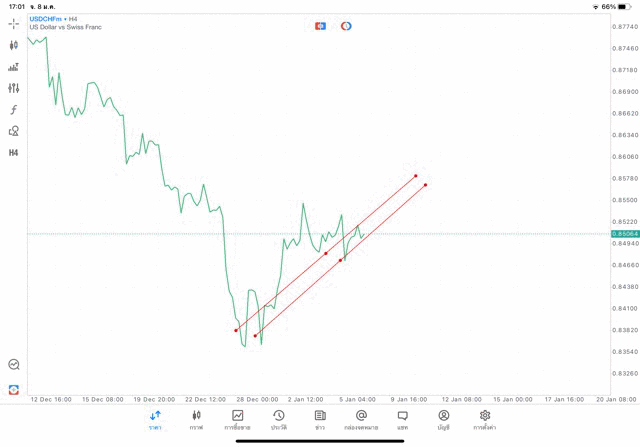The height and width of the screenshot is (447, 640).
Task: Open the ประวัติ (History) tab
Action: 279,420
